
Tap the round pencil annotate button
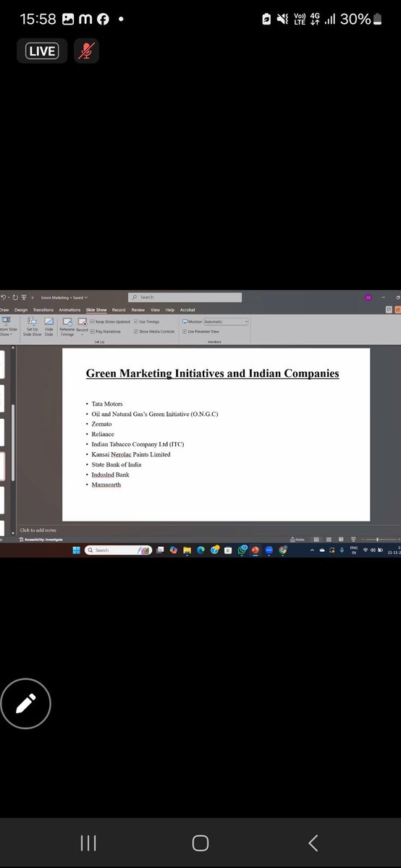point(25,703)
